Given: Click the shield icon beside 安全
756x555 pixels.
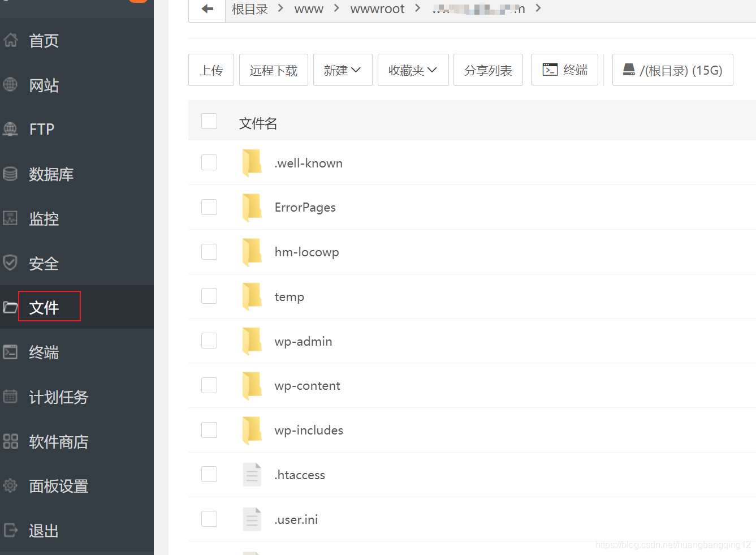Looking at the screenshot, I should 10,263.
